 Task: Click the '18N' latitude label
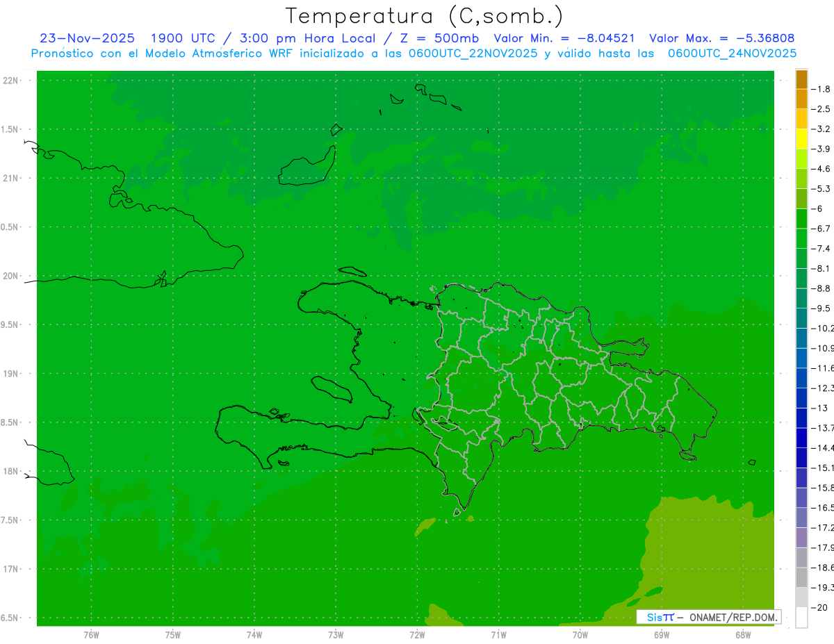(10, 471)
